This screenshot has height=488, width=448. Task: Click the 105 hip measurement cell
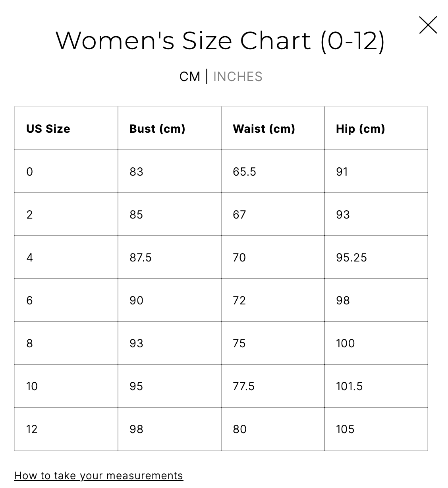click(345, 429)
